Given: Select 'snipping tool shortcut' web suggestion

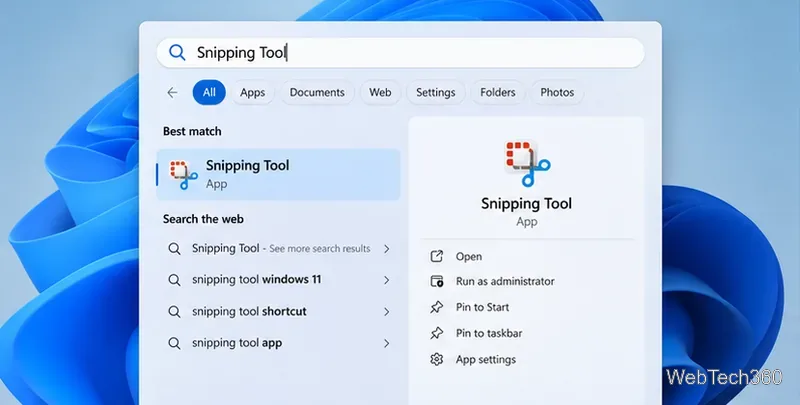Looking at the screenshot, I should pyautogui.click(x=278, y=312).
